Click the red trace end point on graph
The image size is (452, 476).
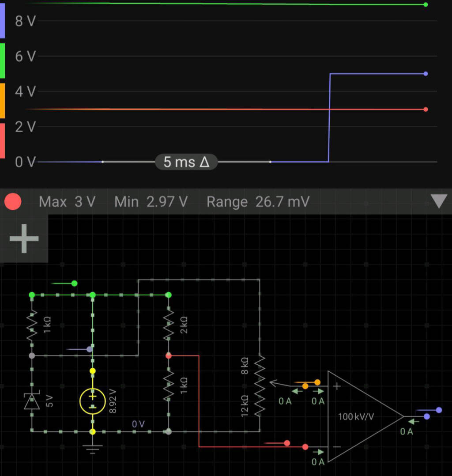coord(426,110)
